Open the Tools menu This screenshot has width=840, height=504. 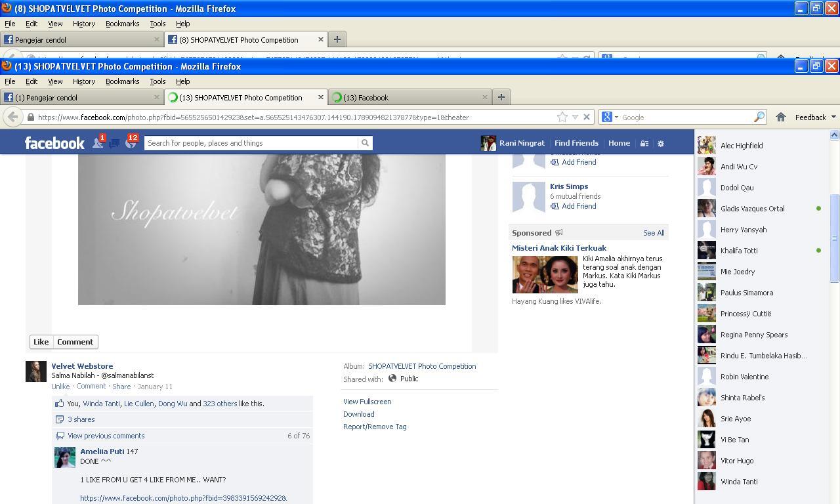[157, 81]
